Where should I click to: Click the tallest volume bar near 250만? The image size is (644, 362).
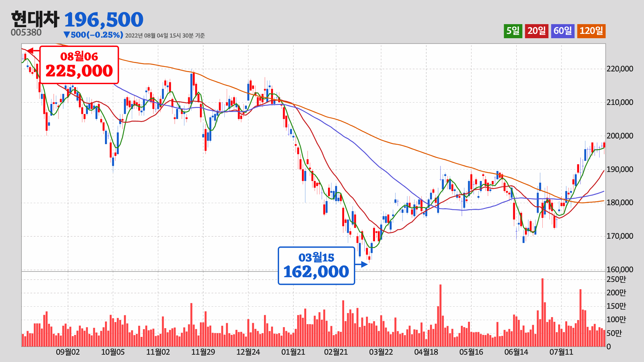[x=542, y=312]
